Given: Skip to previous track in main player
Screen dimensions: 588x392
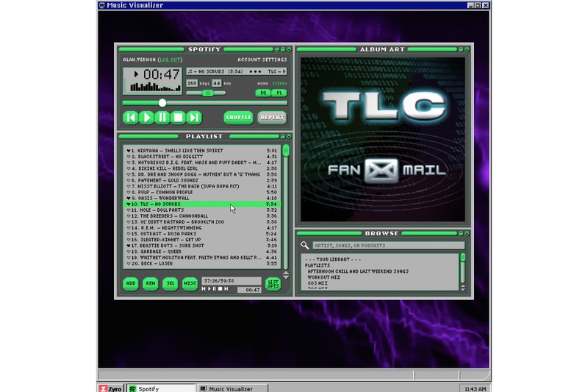Looking at the screenshot, I should tap(131, 118).
